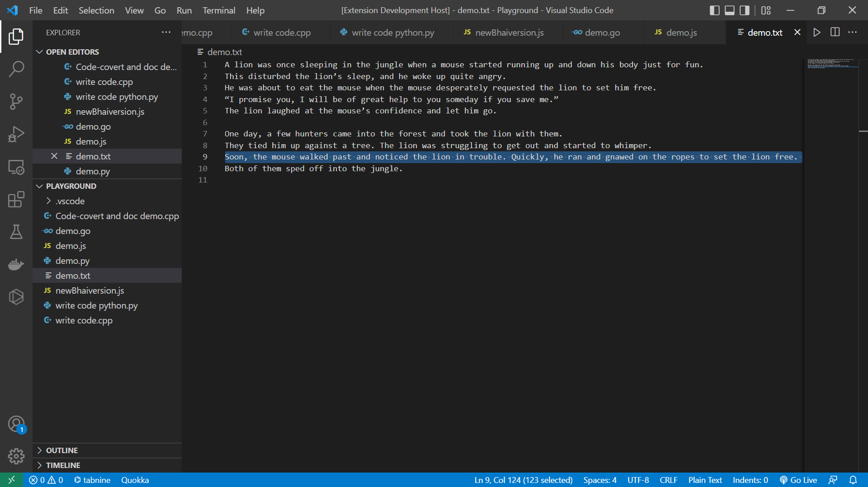
Task: Open the Explorer view in activity bar
Action: (x=16, y=36)
